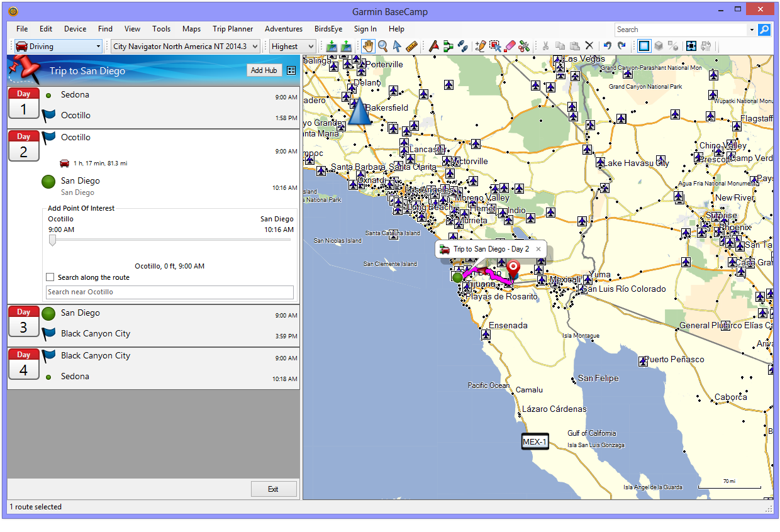Open the Trip Planner menu
The height and width of the screenshot is (532, 780).
pos(233,29)
